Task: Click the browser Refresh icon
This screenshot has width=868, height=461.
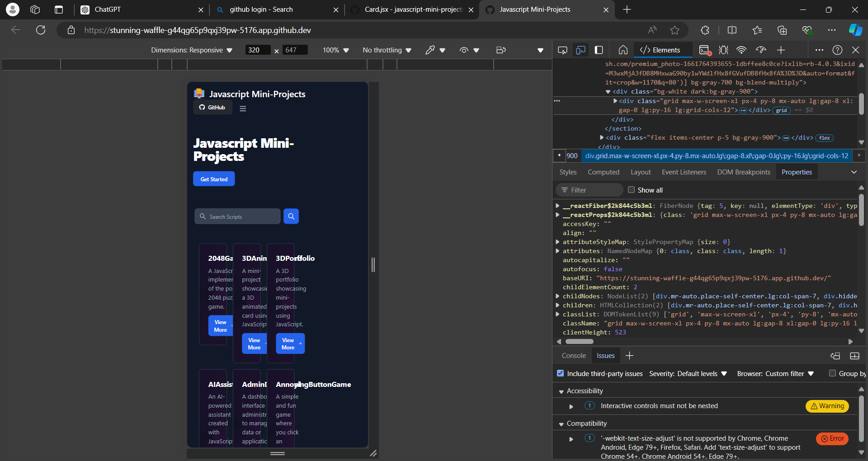Action: point(41,30)
